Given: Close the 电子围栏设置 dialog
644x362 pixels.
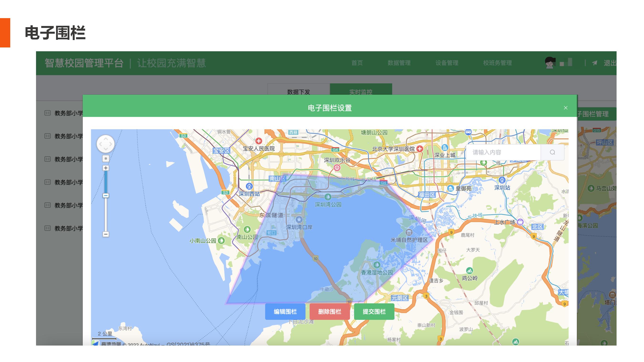Looking at the screenshot, I should (x=566, y=108).
